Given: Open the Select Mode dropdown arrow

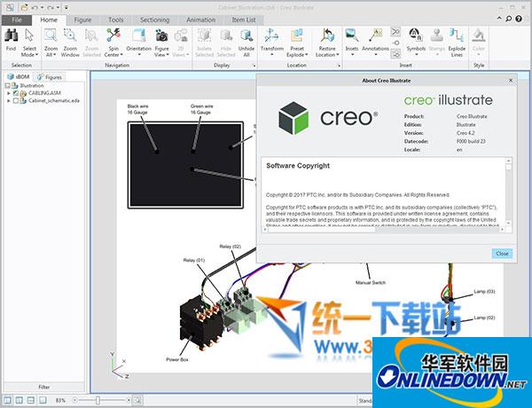Looking at the screenshot, I should [x=36, y=55].
